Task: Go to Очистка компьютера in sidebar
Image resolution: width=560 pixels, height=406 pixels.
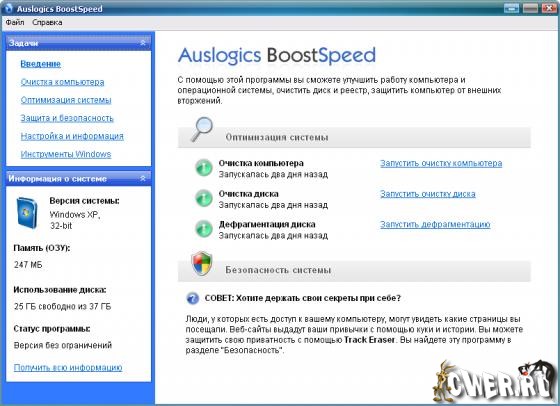Action: click(62, 82)
